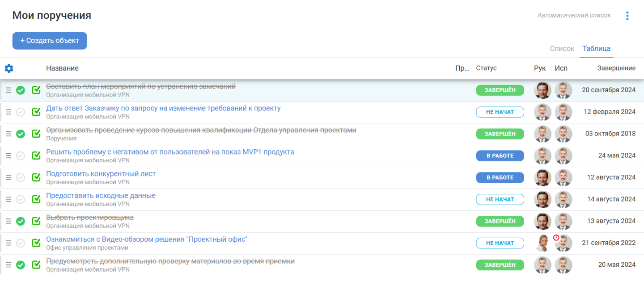This screenshot has height=286, width=644.
Task: Switch to 'Список' view tab
Action: [562, 49]
